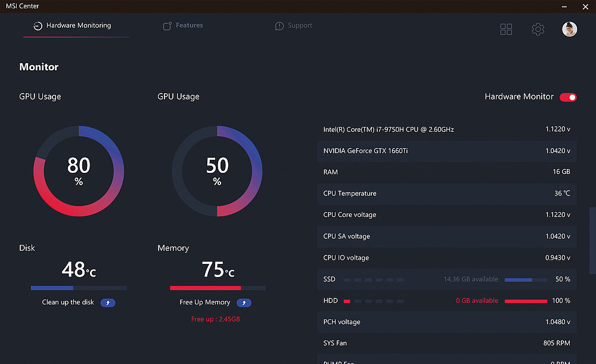Screen dimensions: 596x364
Task: Click the Free Up Memory label
Action: pyautogui.click(x=204, y=303)
